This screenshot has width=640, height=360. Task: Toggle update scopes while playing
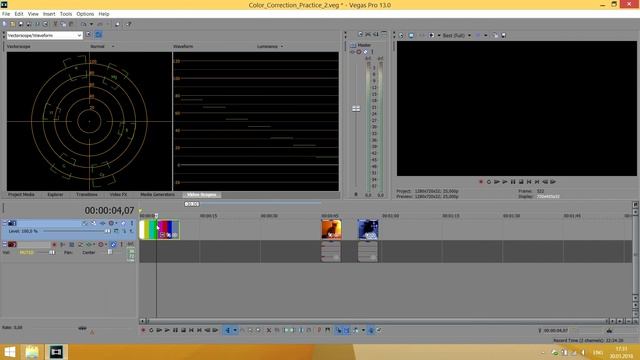pyautogui.click(x=98, y=35)
